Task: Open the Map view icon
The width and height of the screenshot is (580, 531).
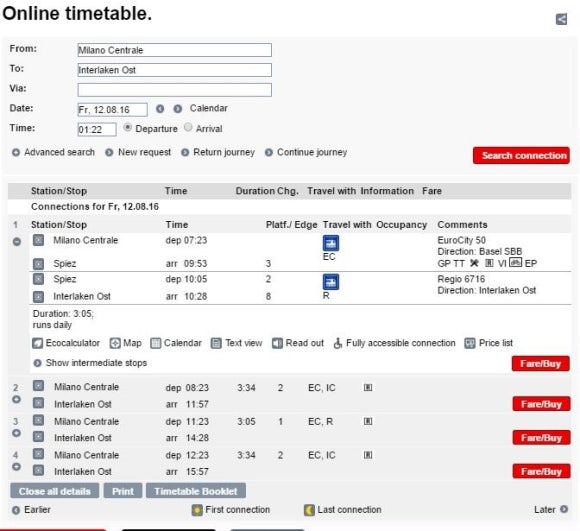Action: point(115,343)
